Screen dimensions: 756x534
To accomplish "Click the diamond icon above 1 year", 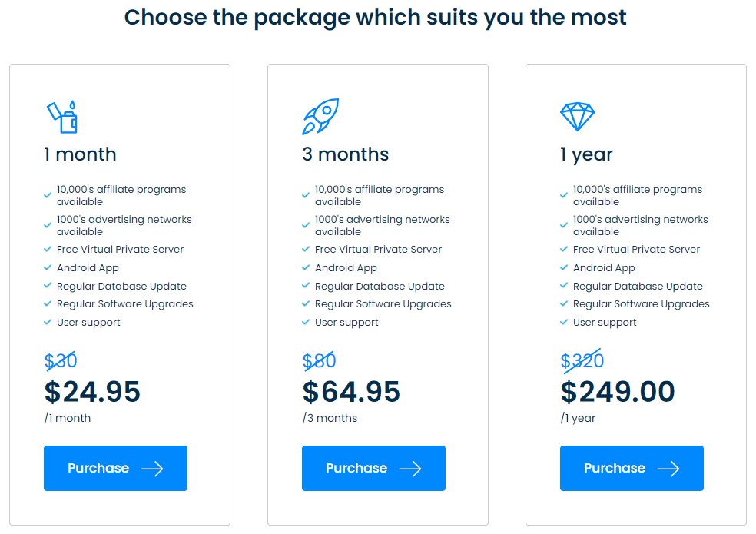I will coord(577,116).
